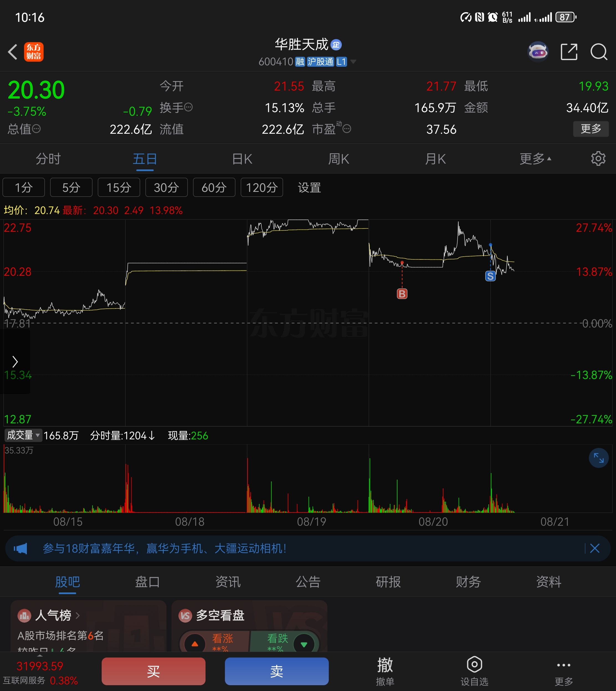Open the search magnifier icon
The width and height of the screenshot is (616, 691).
599,52
